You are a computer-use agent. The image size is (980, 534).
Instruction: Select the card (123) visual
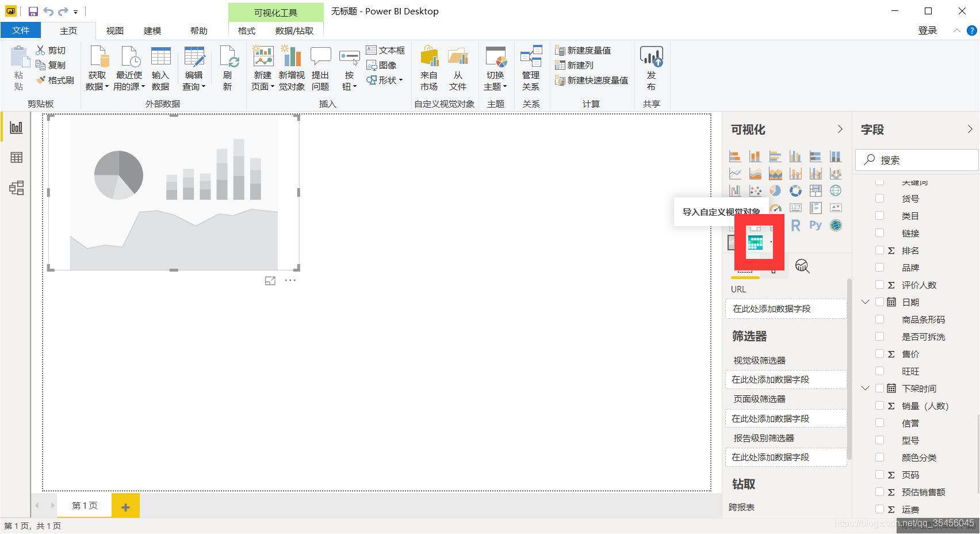point(795,208)
